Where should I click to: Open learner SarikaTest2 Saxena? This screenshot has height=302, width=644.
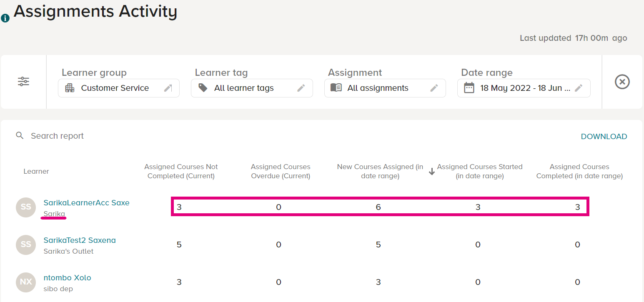pyautogui.click(x=80, y=240)
